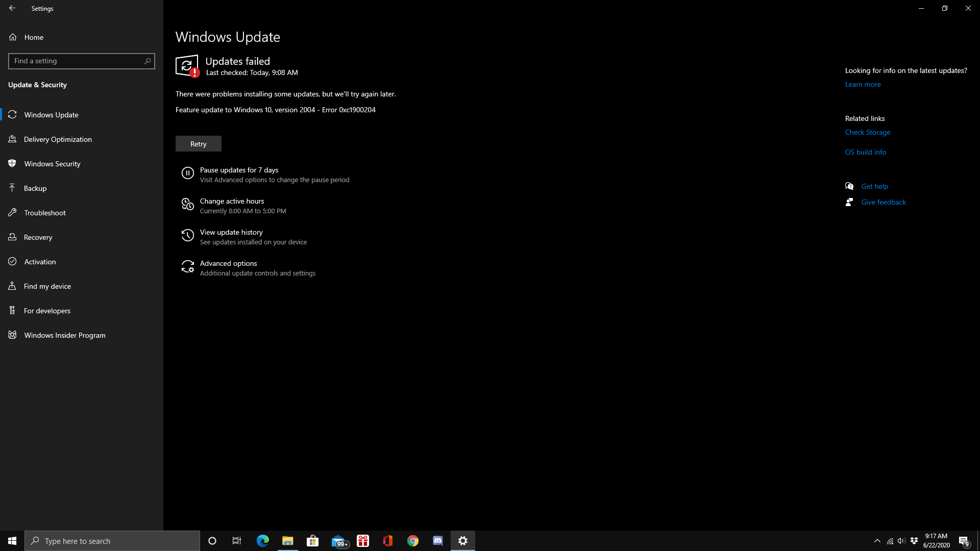This screenshot has width=980, height=551.
Task: Click the taskbar search box
Action: pos(112,541)
